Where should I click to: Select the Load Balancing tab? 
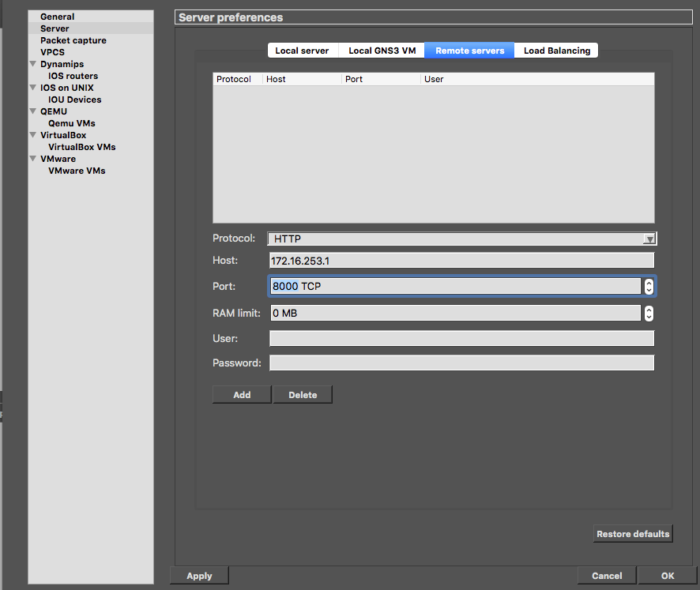[x=556, y=50]
